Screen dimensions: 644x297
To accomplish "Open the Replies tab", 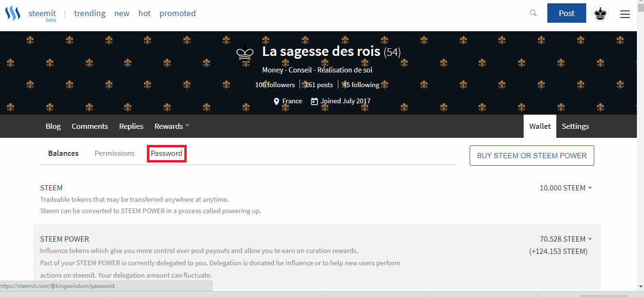I will pos(131,126).
